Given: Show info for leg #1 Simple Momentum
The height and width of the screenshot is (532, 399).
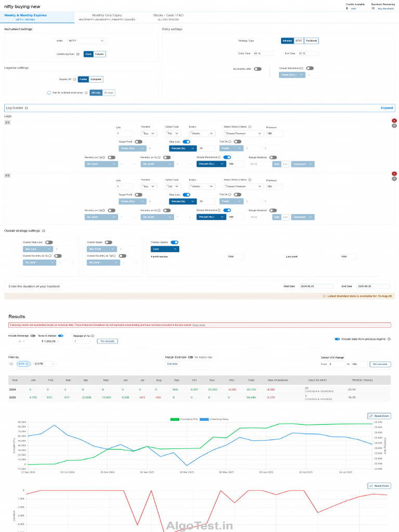Looking at the screenshot, I should point(219,157).
